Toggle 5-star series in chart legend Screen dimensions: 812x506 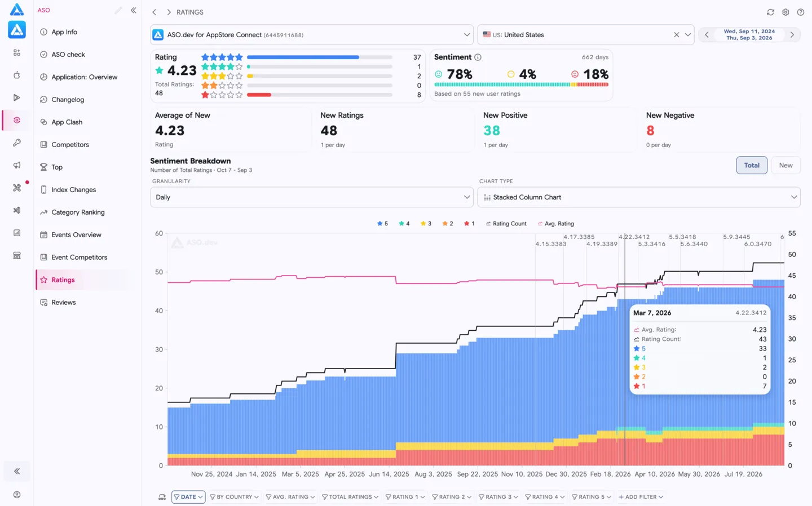382,224
